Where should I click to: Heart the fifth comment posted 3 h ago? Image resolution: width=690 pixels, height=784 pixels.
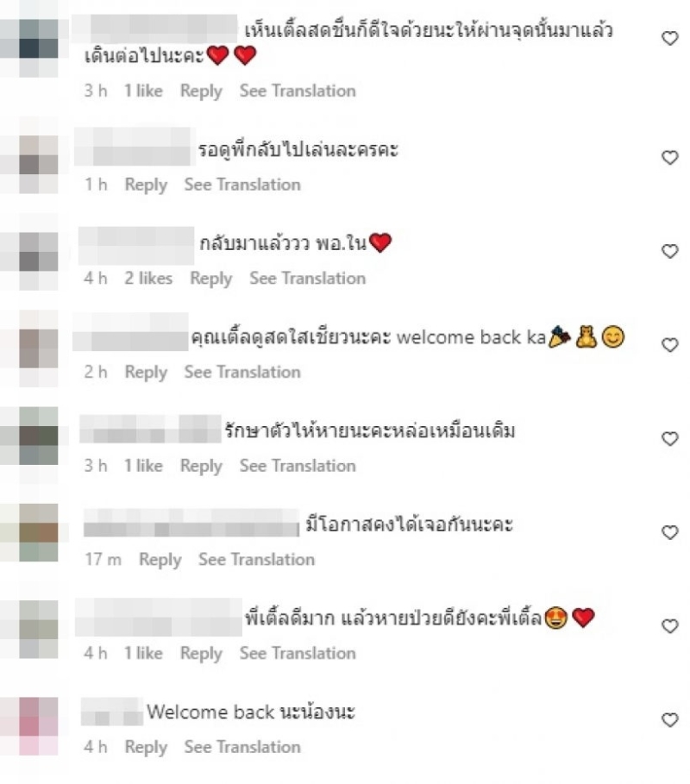[669, 438]
